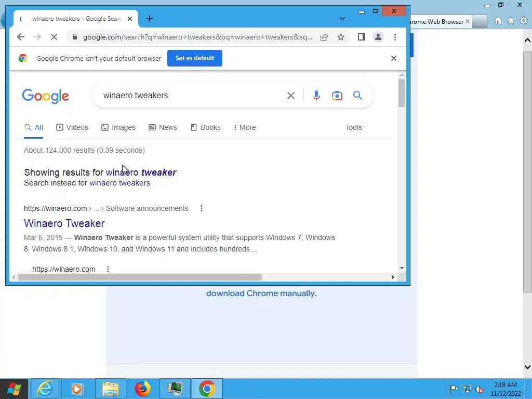532x399 pixels.
Task: Click Set as default button
Action: click(195, 58)
